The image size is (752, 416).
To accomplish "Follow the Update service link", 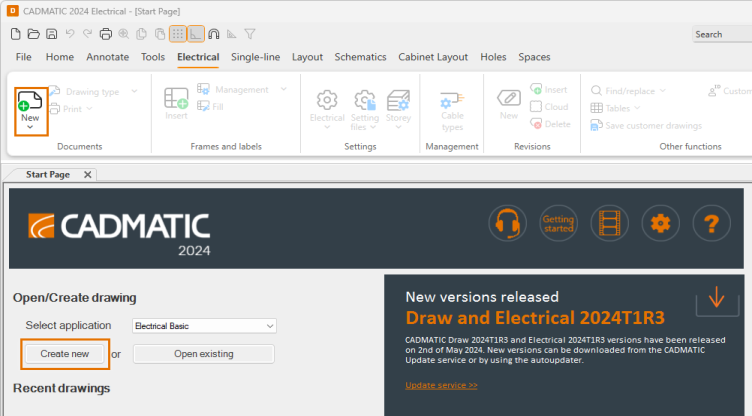I will coord(441,385).
